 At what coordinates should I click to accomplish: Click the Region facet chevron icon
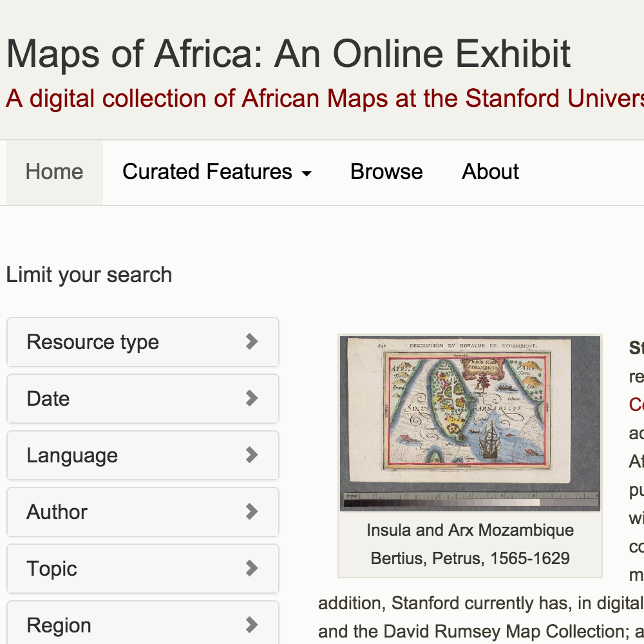252,625
